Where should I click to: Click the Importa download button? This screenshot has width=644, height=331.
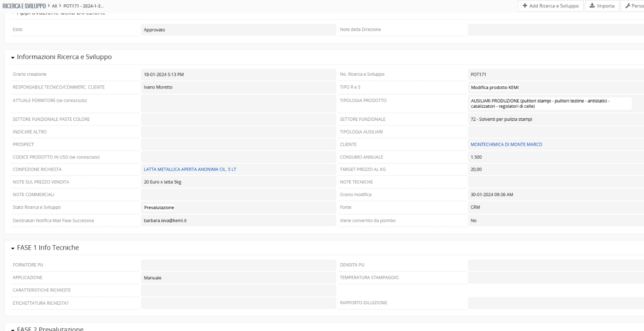pyautogui.click(x=602, y=6)
